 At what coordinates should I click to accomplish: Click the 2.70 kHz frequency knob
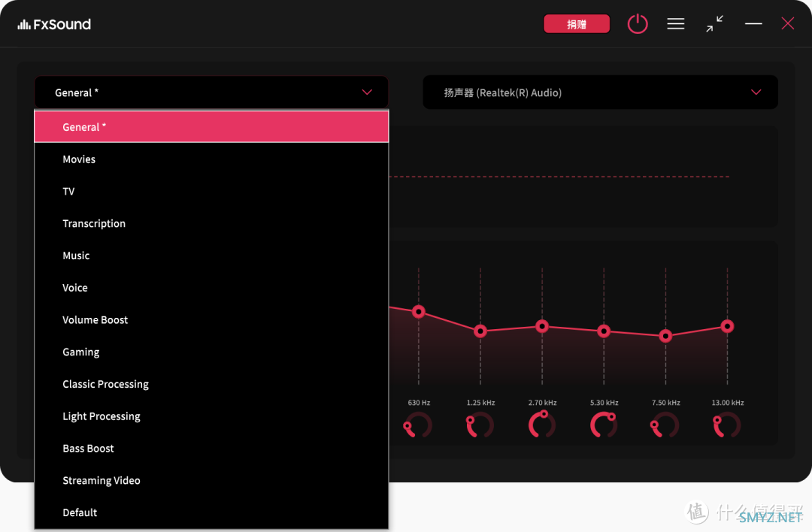point(541,425)
